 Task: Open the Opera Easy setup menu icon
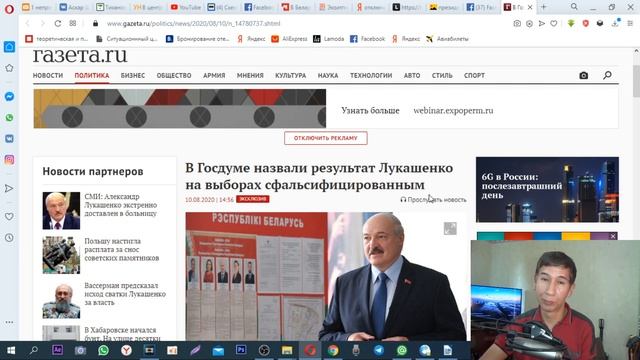[630, 24]
